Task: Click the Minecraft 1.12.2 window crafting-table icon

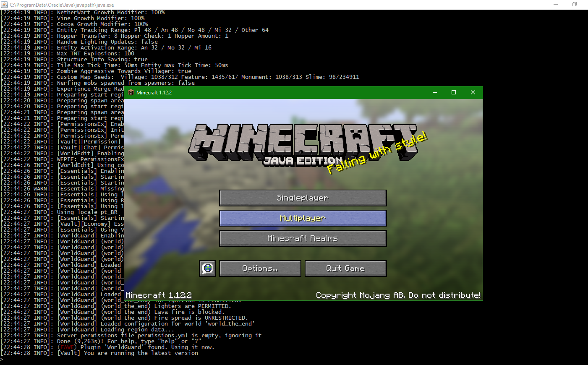Action: coord(131,92)
